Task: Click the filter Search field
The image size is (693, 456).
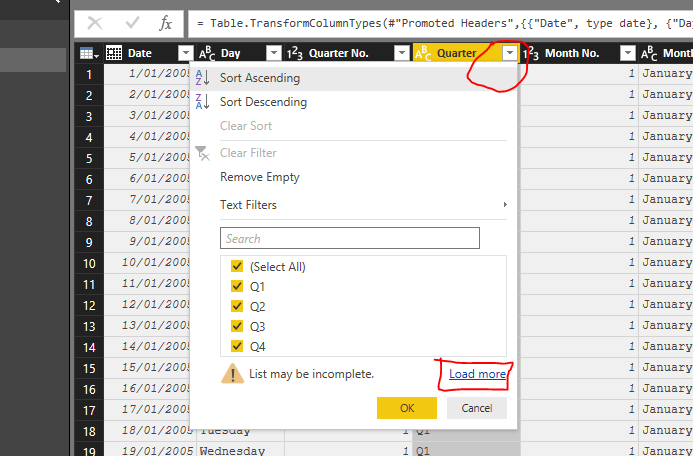Action: [x=350, y=238]
